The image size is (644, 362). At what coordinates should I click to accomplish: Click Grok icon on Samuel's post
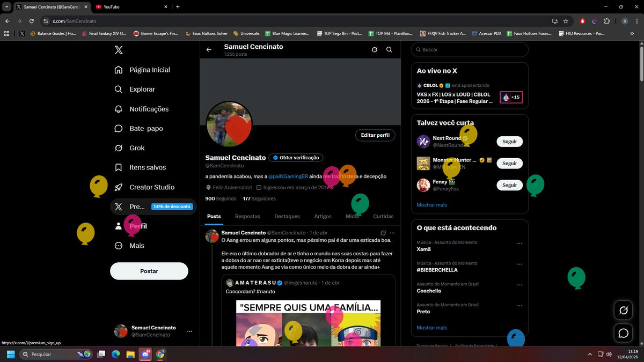(383, 233)
